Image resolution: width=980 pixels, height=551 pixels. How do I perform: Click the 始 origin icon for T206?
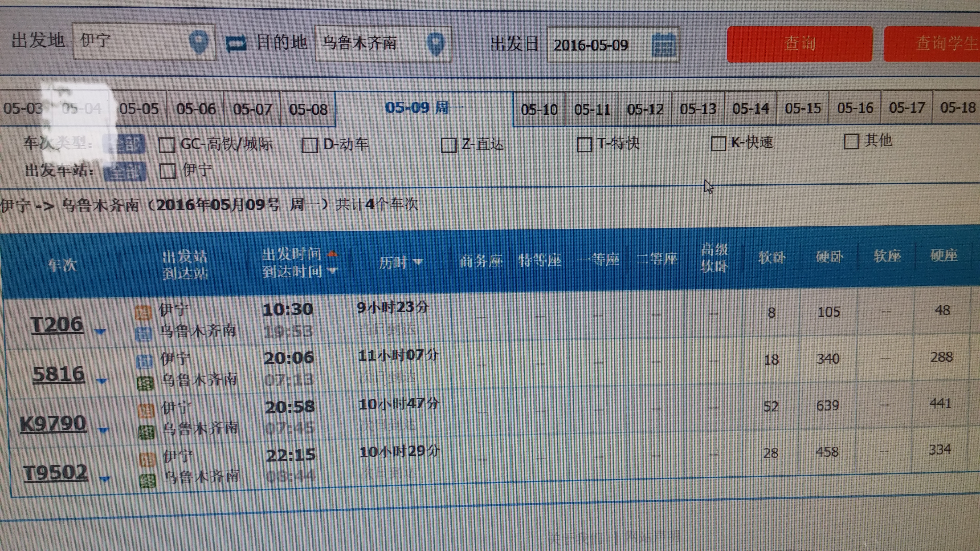[x=143, y=313]
